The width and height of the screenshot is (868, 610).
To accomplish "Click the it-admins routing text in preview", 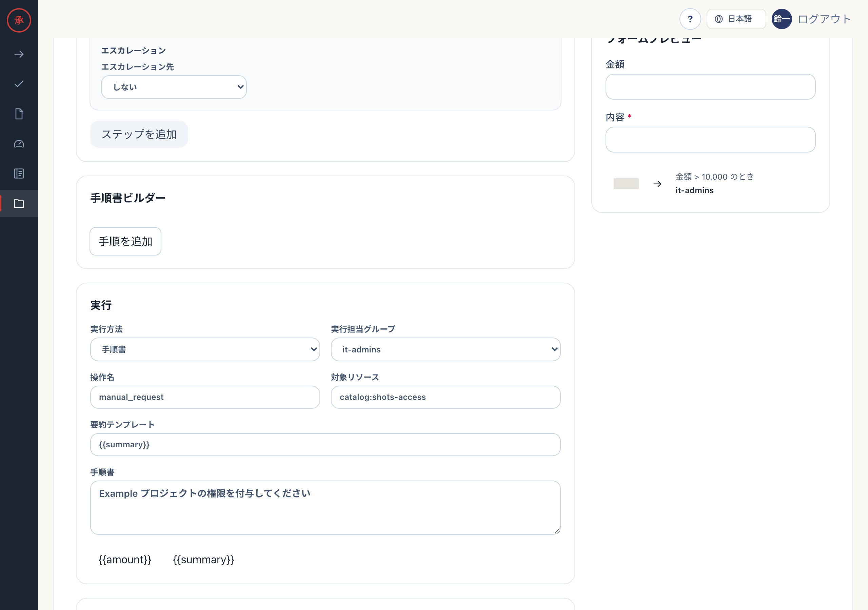I will tap(694, 190).
